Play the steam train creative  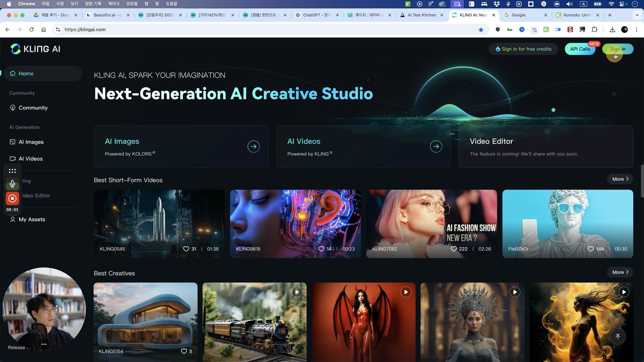pos(297,292)
